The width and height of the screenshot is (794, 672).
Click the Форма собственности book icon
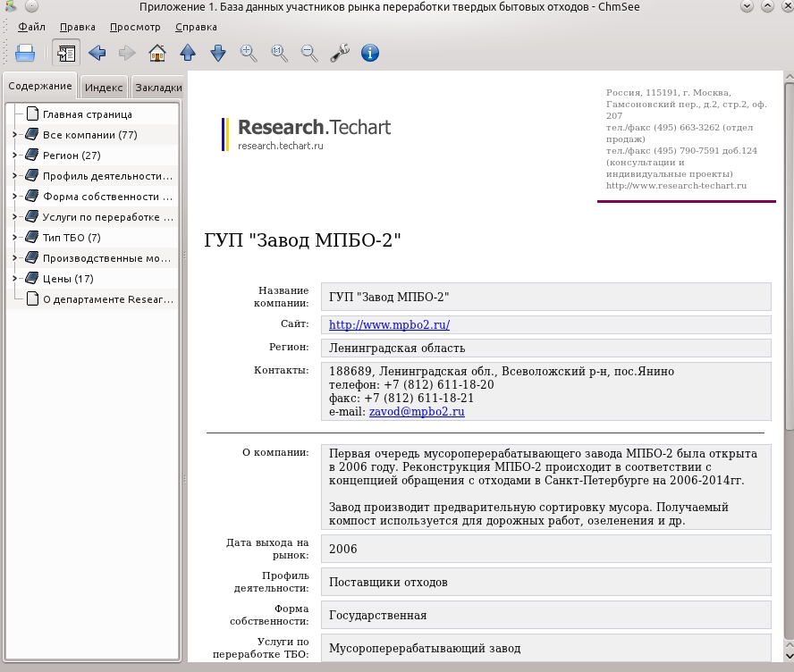pos(32,196)
